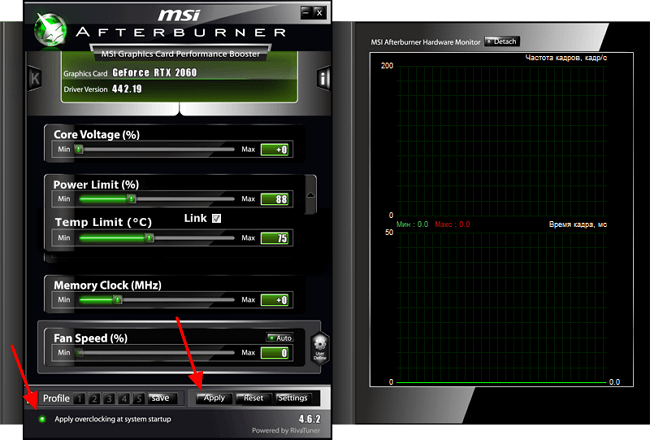This screenshot has width=650, height=440.
Task: Click the Save profile button
Action: click(x=162, y=399)
